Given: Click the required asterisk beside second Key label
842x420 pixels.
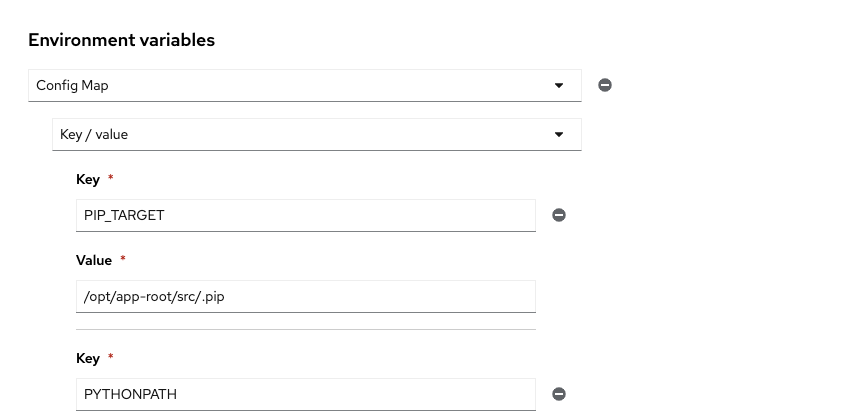Looking at the screenshot, I should 110,358.
